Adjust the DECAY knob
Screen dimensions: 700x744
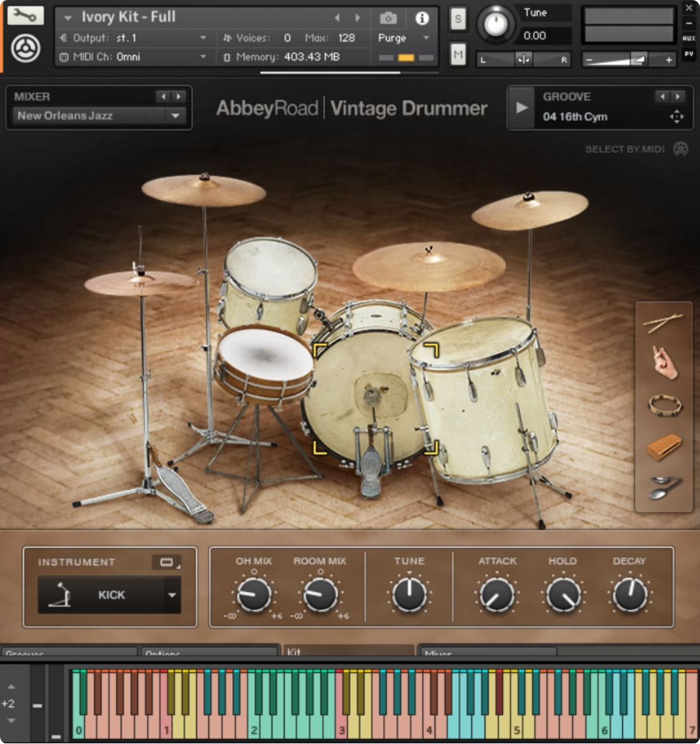coord(630,594)
